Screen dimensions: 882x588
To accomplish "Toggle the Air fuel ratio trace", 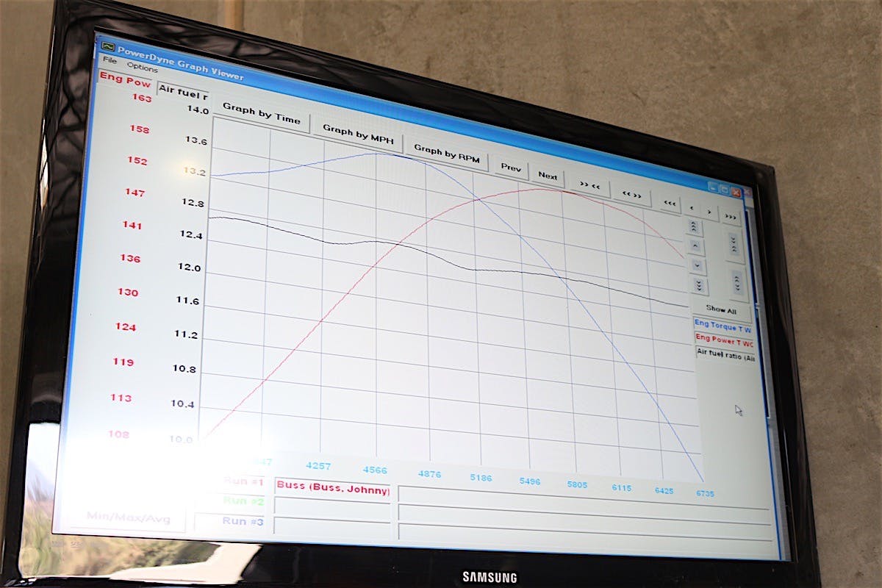I will [x=725, y=356].
